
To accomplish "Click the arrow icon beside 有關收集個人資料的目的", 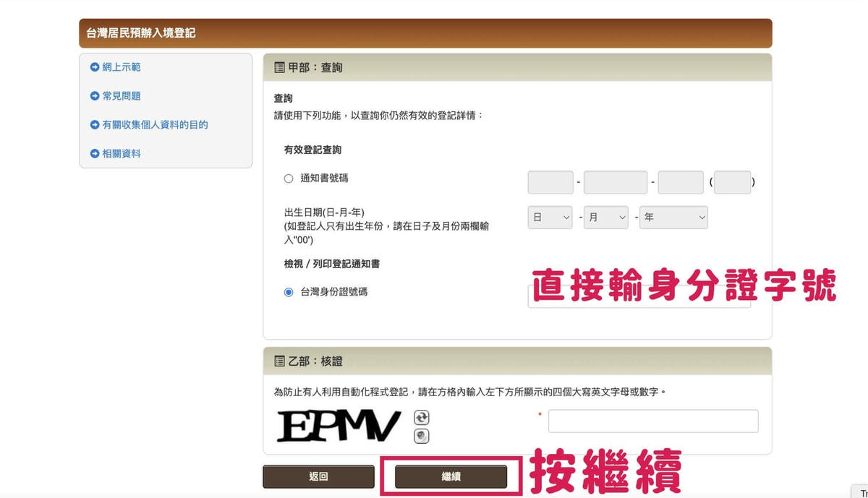I will pos(95,125).
